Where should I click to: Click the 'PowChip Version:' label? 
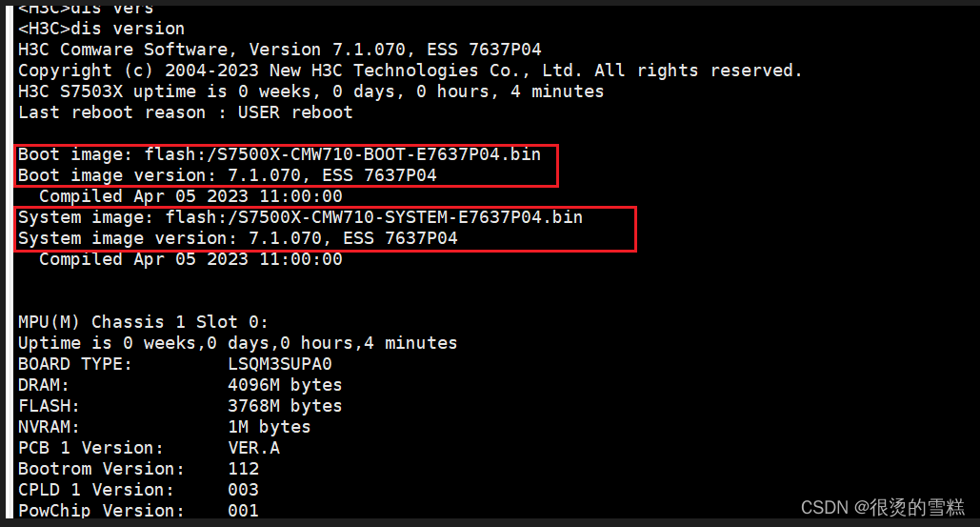101,511
